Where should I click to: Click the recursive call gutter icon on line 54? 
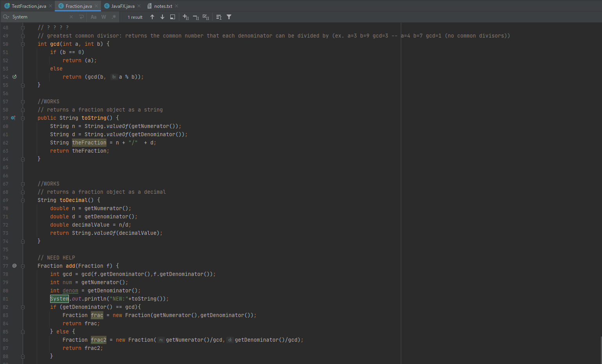tap(14, 77)
